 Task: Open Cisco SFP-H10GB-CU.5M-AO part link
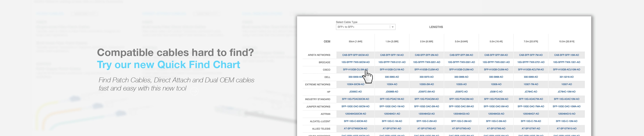click(x=355, y=69)
